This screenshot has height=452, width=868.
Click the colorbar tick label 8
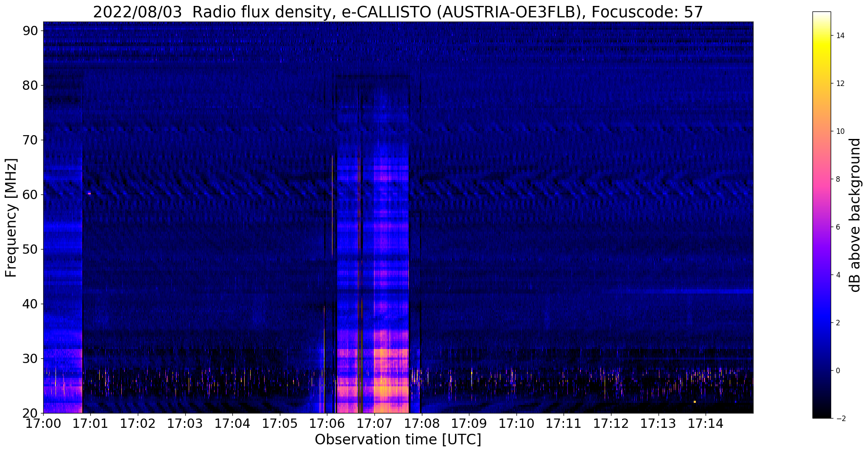[x=837, y=179]
